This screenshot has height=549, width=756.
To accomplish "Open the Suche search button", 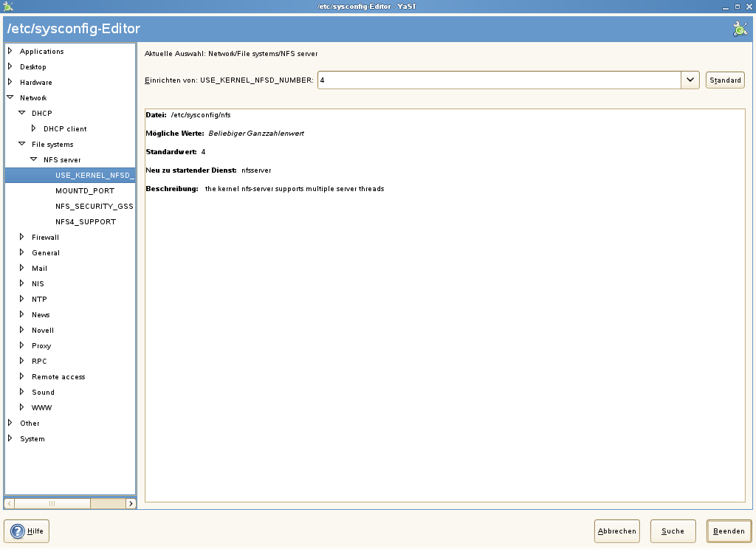I will tap(673, 531).
